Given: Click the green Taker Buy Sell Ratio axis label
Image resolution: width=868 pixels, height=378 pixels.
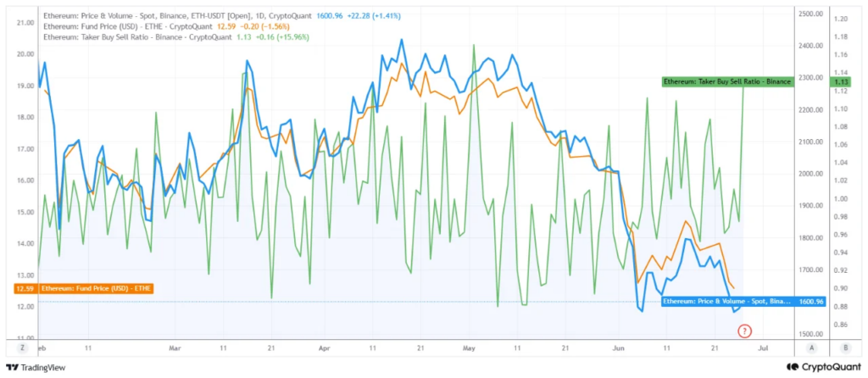Looking at the screenshot, I should tap(727, 82).
